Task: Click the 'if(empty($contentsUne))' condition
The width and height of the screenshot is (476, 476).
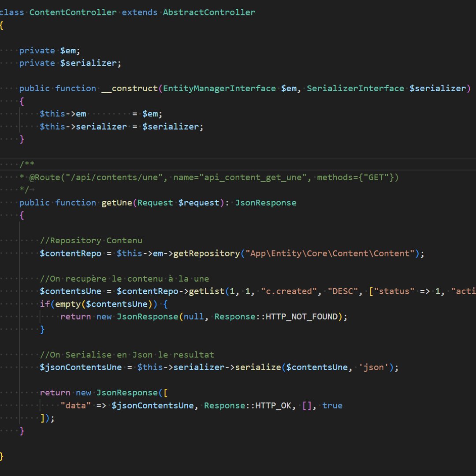Action: click(x=98, y=304)
